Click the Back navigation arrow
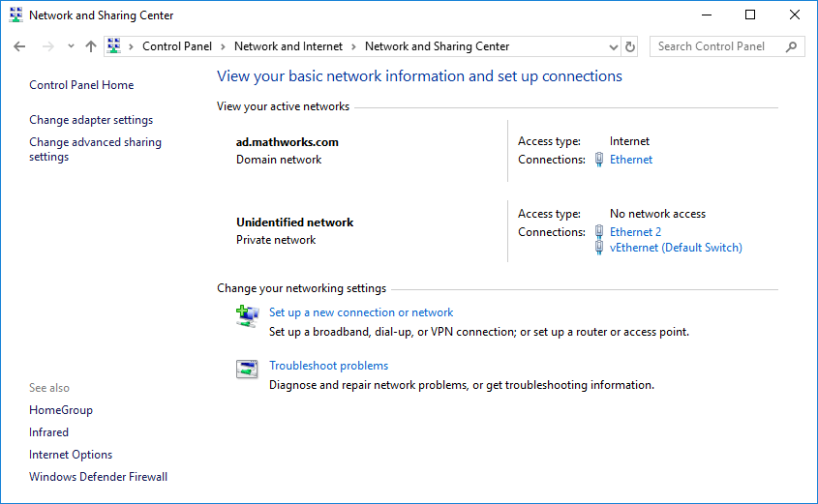 (x=19, y=46)
